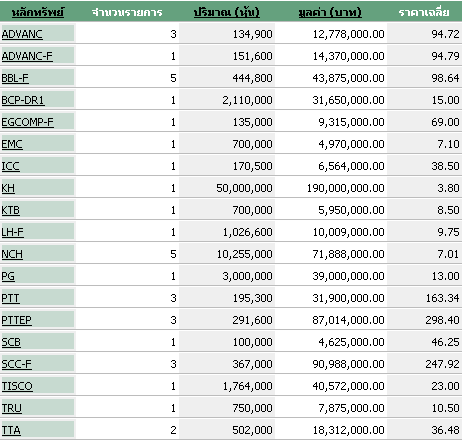Image resolution: width=462 pixels, height=440 pixels.
Task: Click the TISCO symbol link
Action: 17,386
